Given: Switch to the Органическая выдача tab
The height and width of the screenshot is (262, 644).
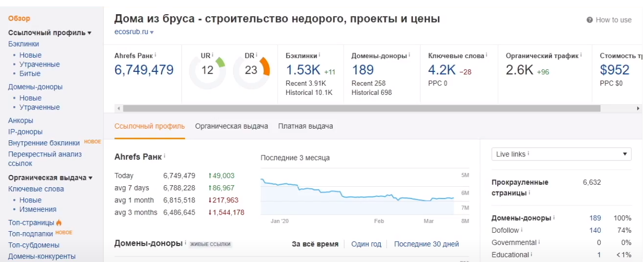Looking at the screenshot, I should (x=231, y=126).
